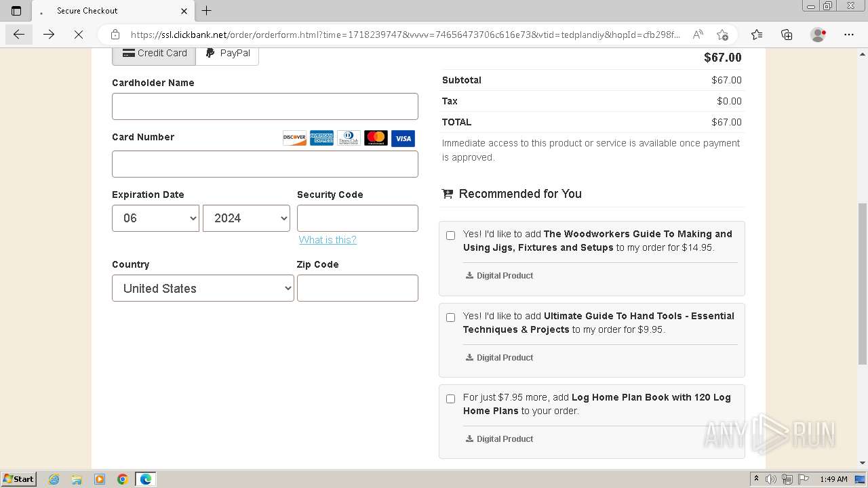Click the Tax $0.00 value
This screenshot has width=868, height=488.
(729, 101)
